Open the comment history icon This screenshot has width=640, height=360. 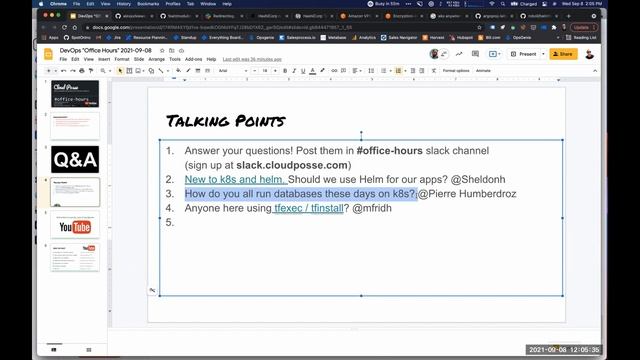click(x=475, y=54)
